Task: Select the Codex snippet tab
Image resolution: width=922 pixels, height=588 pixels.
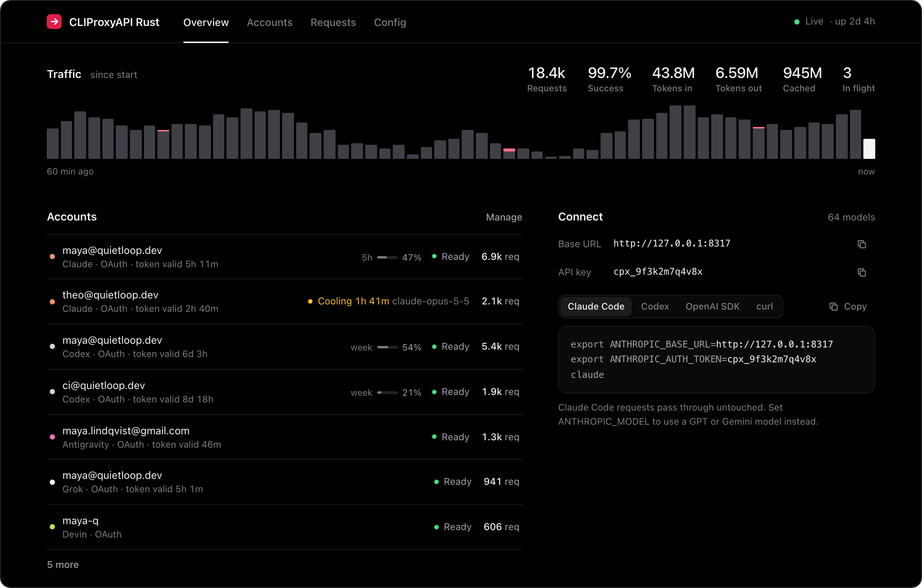Action: point(655,307)
